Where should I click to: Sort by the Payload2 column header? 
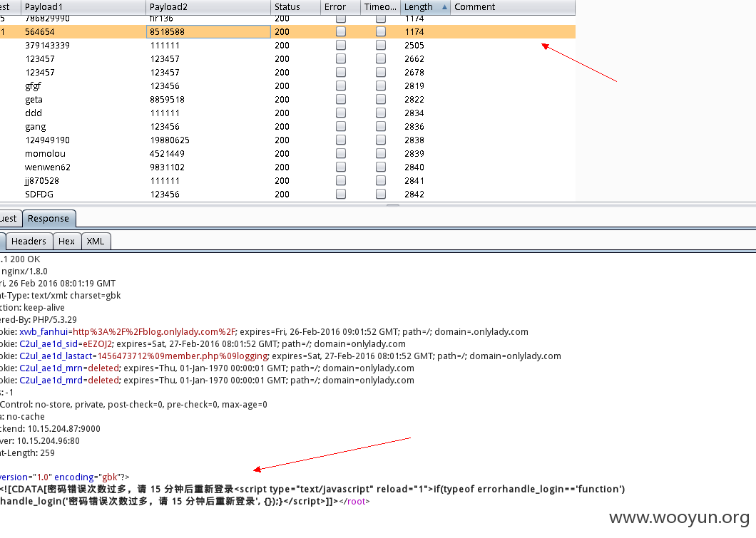208,6
